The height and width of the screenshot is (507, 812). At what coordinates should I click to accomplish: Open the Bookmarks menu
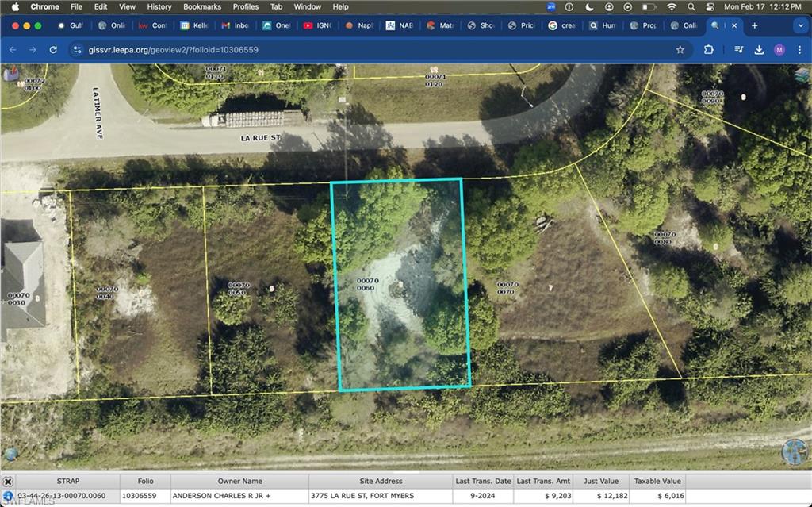click(202, 6)
